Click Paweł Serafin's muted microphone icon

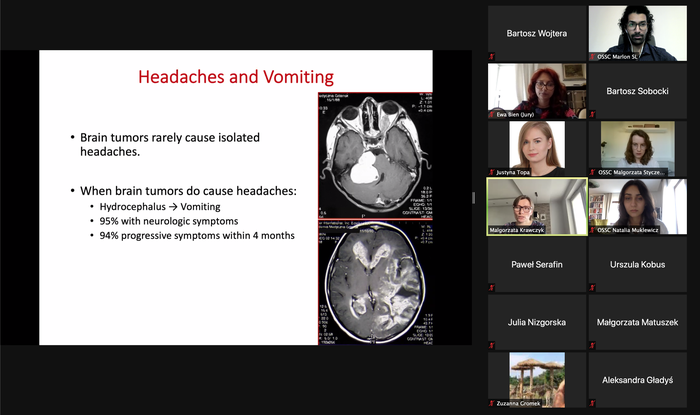click(x=492, y=288)
